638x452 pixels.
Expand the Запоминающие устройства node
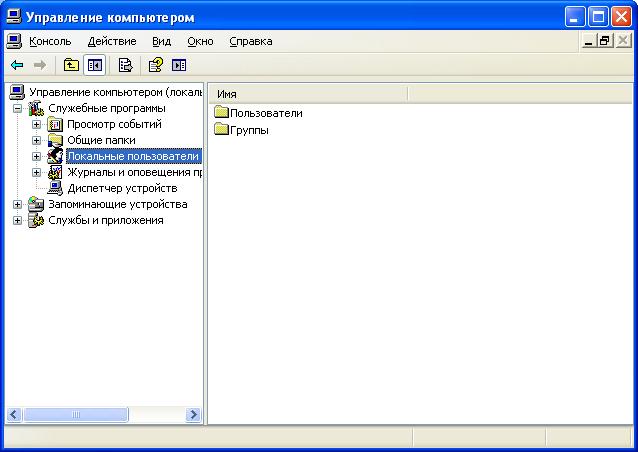pos(17,204)
